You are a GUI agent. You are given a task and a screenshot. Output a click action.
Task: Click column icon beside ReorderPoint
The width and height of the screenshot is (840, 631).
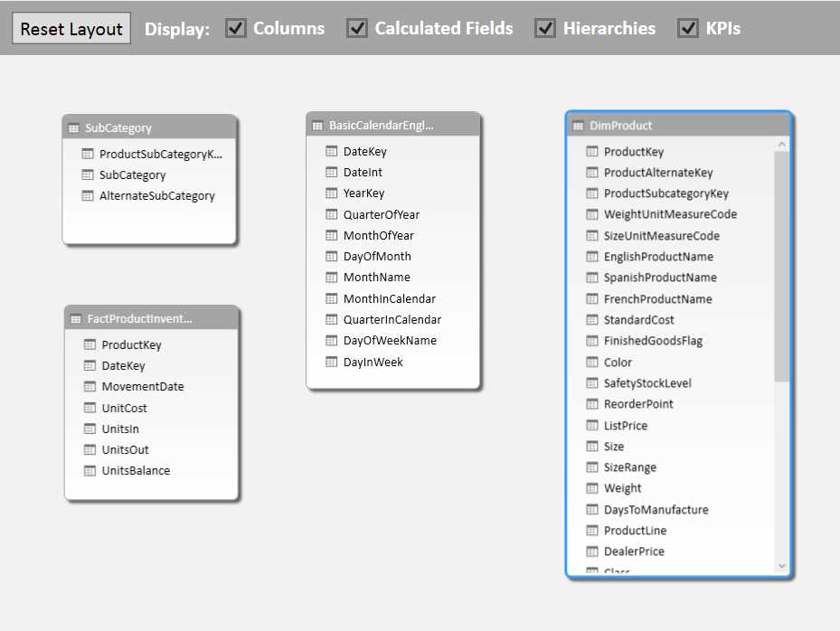pos(592,404)
